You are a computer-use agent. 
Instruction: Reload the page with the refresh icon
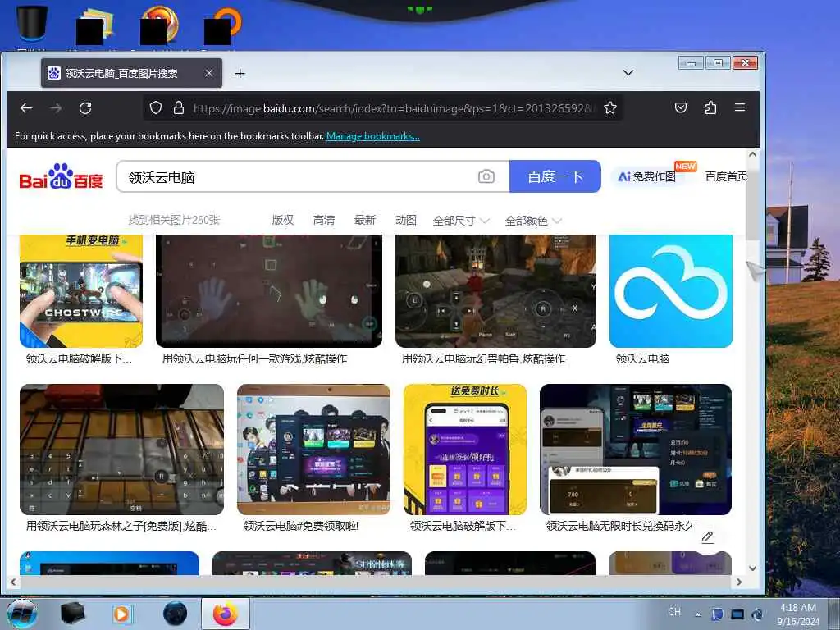85,108
